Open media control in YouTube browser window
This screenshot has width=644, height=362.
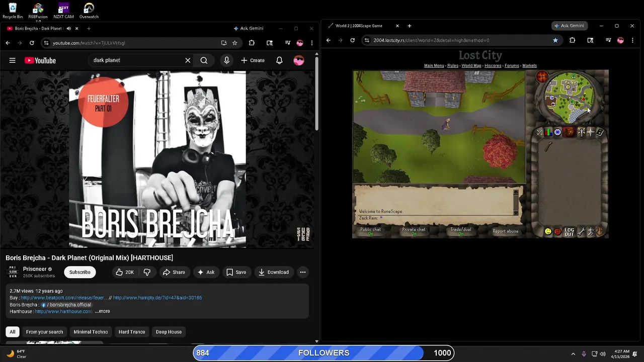coord(288,43)
